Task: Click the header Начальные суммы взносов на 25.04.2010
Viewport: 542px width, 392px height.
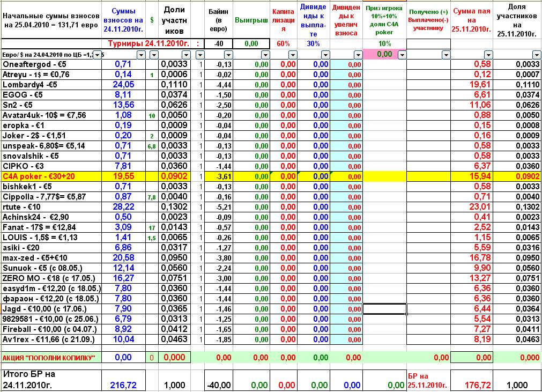Action: coord(51,20)
